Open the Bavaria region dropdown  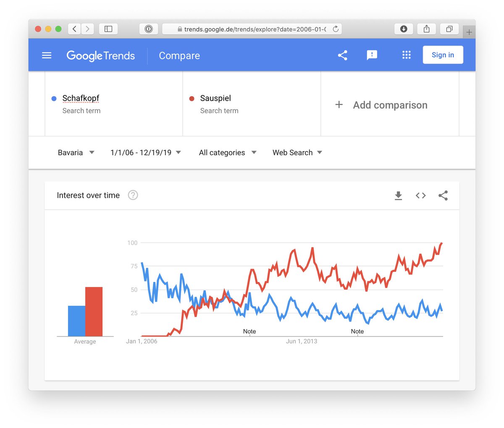click(76, 153)
